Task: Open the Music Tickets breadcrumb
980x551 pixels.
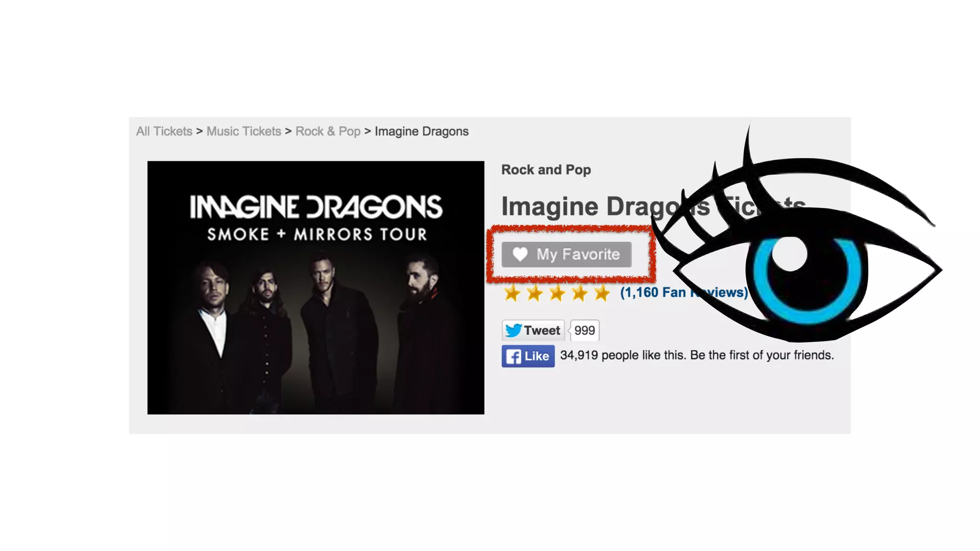Action: click(244, 131)
